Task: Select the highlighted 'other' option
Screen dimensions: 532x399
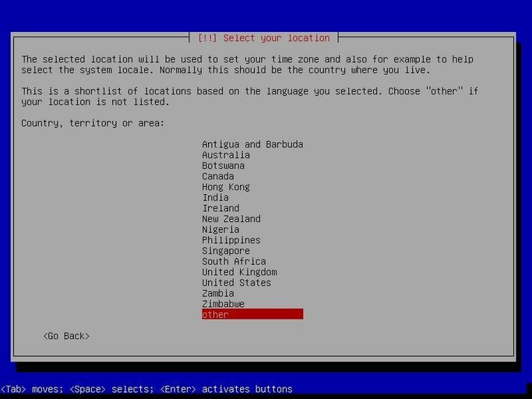Action: pyautogui.click(x=252, y=315)
